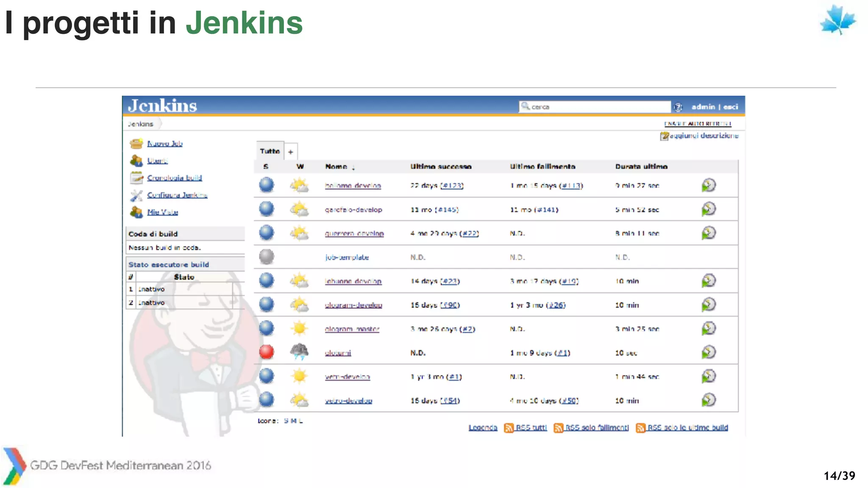
Task: Schedule a build for the #123 row
Action: (709, 185)
